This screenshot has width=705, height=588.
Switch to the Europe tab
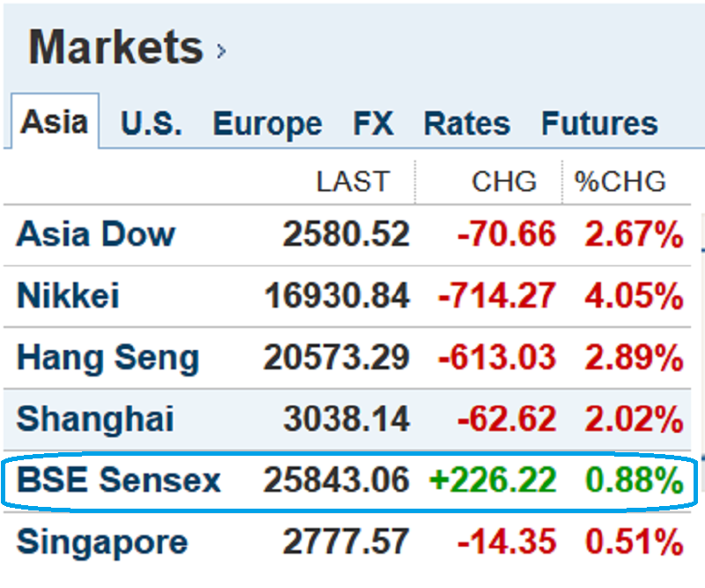tap(267, 123)
